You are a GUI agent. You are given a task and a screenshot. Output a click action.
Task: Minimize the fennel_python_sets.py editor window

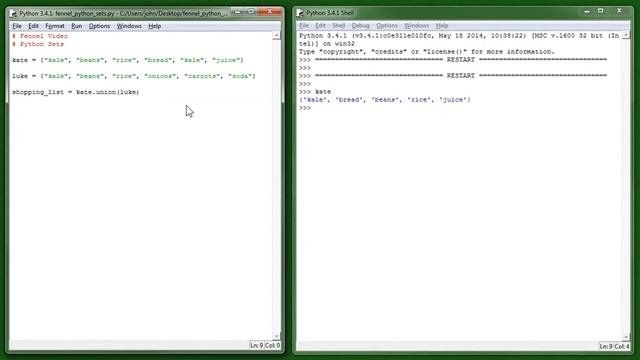[237, 12]
